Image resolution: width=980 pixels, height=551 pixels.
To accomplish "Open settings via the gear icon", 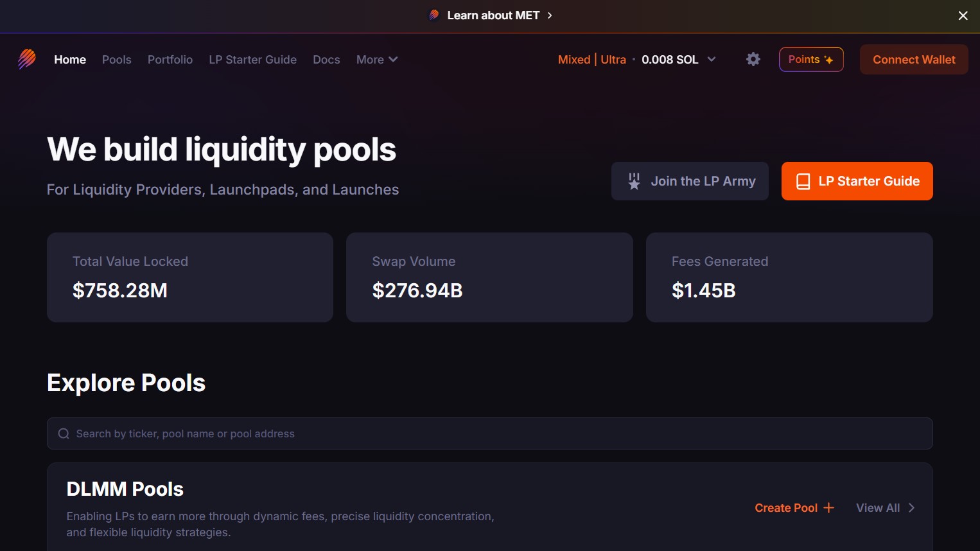I will (x=753, y=59).
